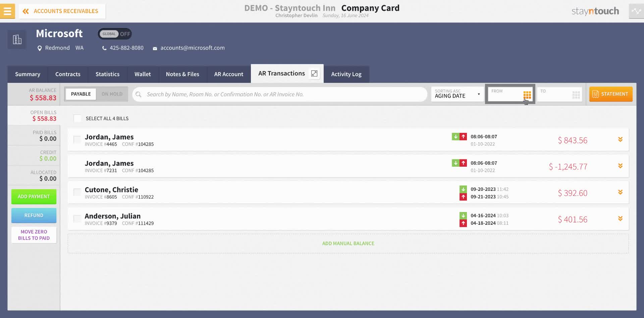The width and height of the screenshot is (644, 318).
Task: Click the double chevron back arrow icon
Action: click(x=25, y=11)
